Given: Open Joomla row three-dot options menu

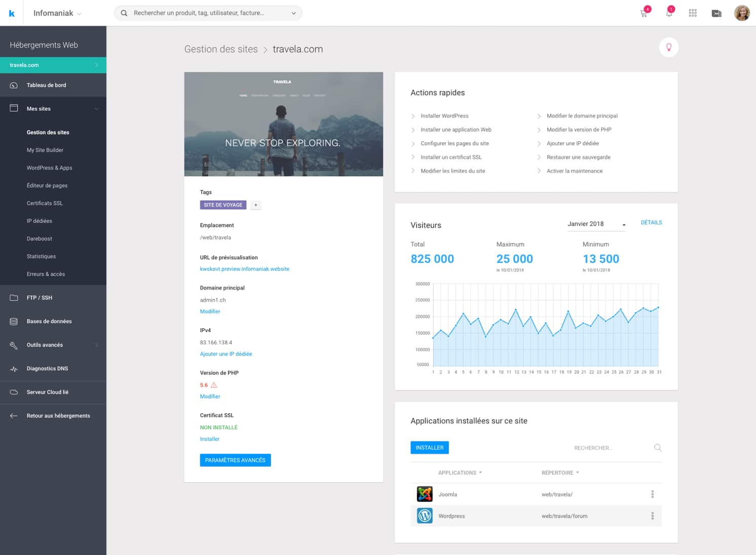Looking at the screenshot, I should point(652,494).
